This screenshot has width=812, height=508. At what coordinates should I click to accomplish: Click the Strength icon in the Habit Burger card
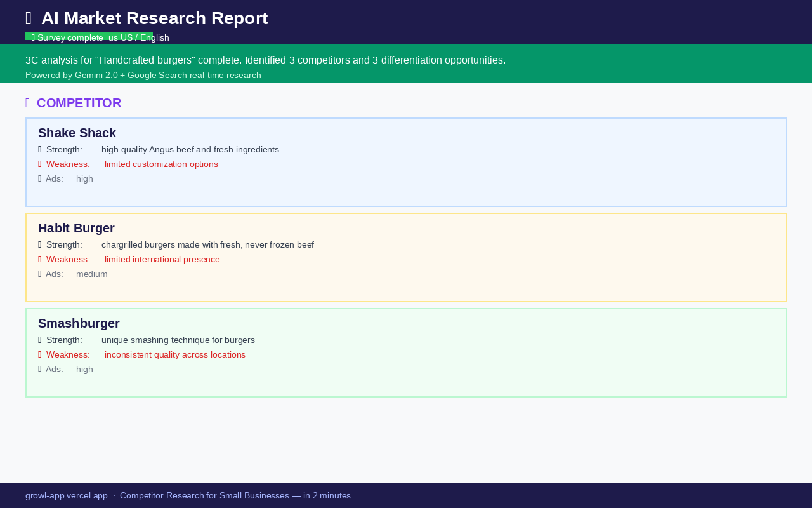(x=39, y=245)
